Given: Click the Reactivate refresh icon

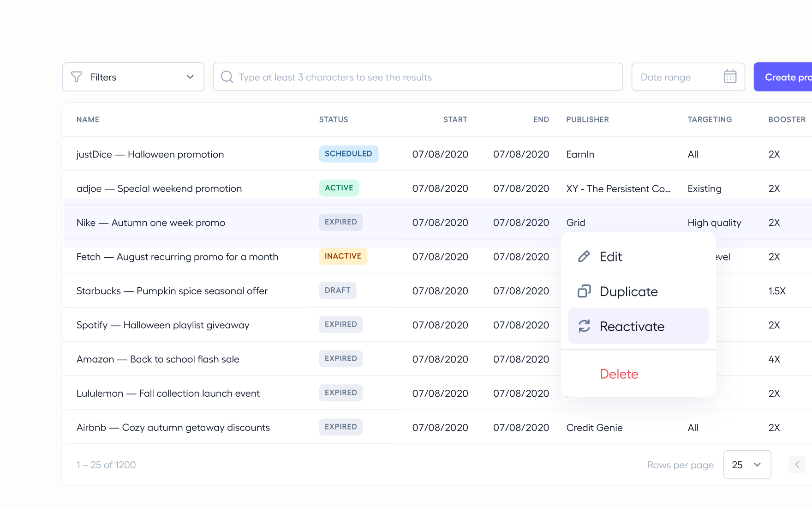Looking at the screenshot, I should 584,326.
